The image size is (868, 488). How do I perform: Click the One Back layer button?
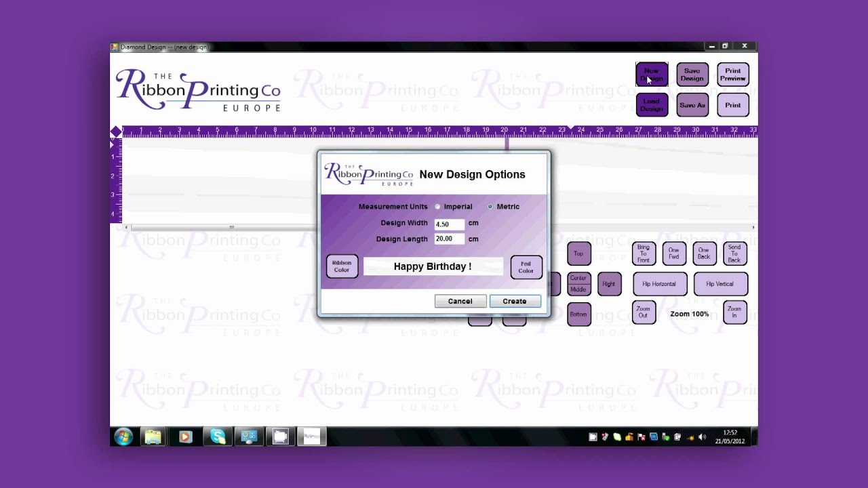[704, 253]
